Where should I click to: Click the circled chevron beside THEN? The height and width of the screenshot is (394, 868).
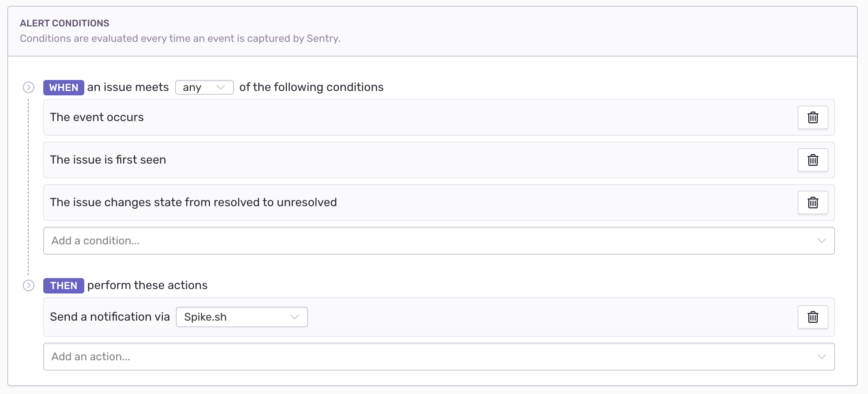point(29,285)
